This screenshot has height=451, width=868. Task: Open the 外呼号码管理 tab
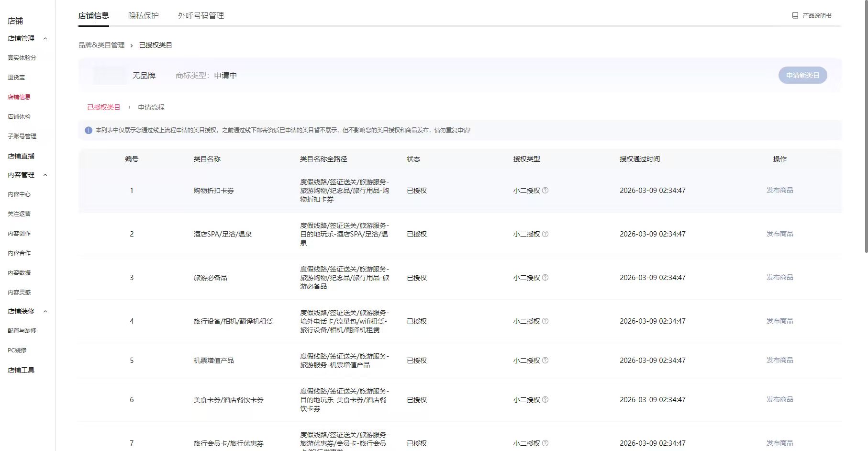(200, 16)
